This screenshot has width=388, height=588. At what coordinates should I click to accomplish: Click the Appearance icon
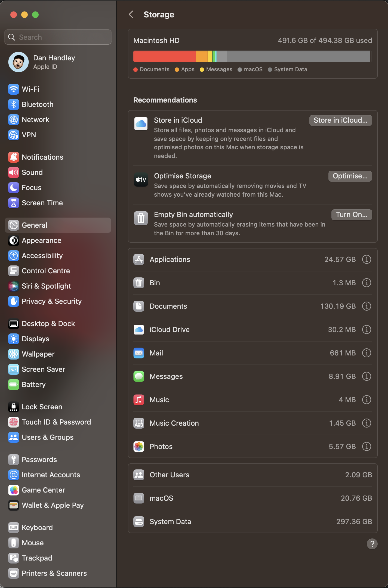tap(13, 240)
